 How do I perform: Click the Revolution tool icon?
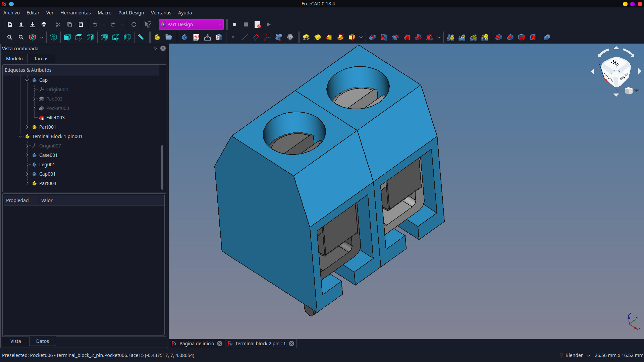pyautogui.click(x=318, y=37)
